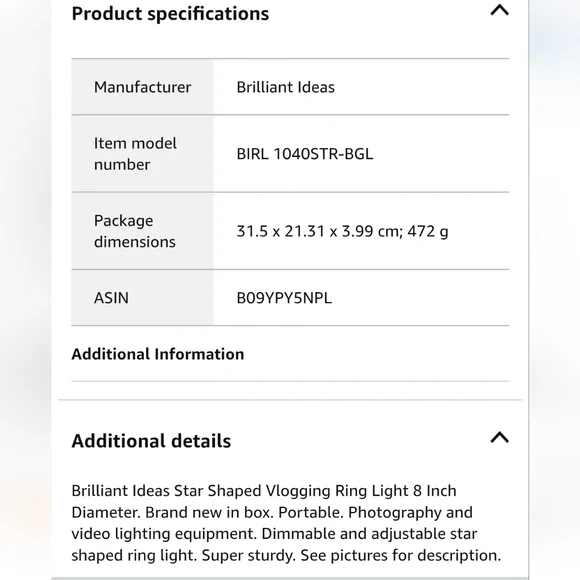Click the Brilliant Ideas manufacturer value
Screen dimensions: 580x580
(x=286, y=87)
